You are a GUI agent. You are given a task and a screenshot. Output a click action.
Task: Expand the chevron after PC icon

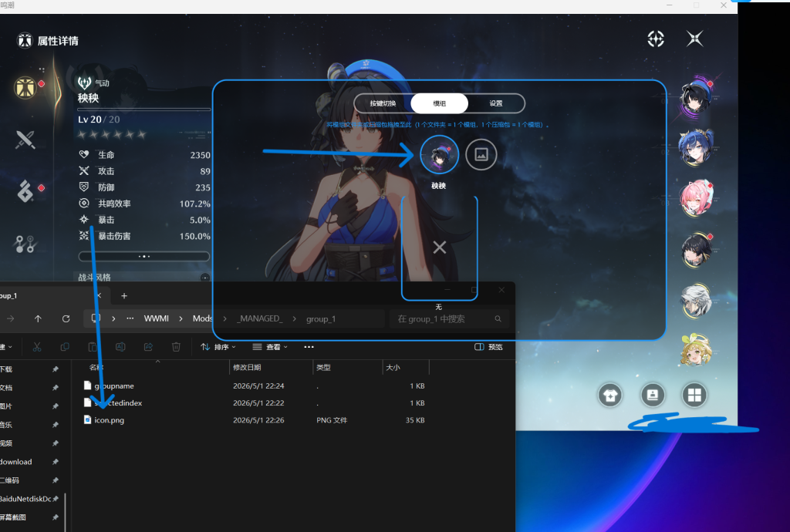[113, 318]
